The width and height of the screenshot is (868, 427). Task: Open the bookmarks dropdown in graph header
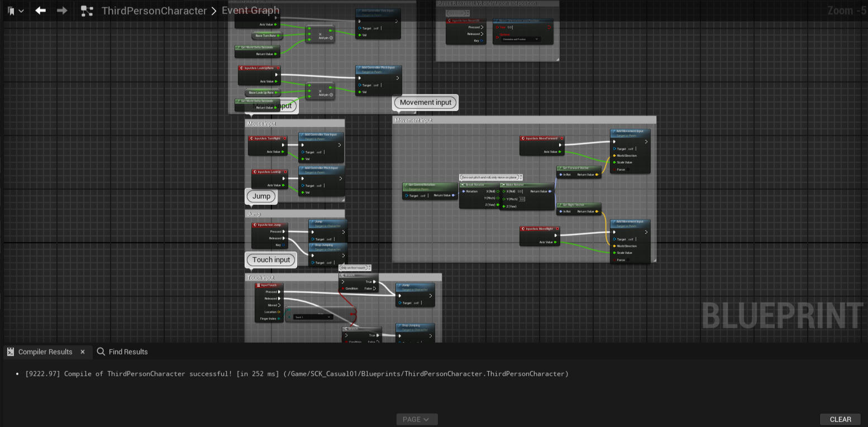15,11
